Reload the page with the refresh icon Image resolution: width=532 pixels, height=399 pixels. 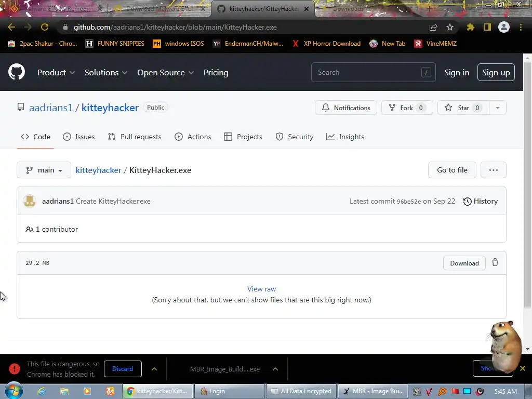pyautogui.click(x=45, y=27)
